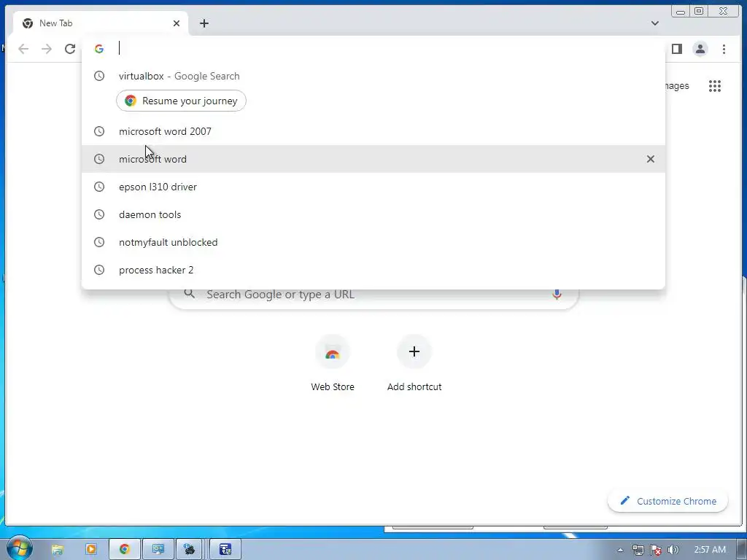Open the side panel icon
Image resolution: width=747 pixels, height=560 pixels.
(x=677, y=49)
